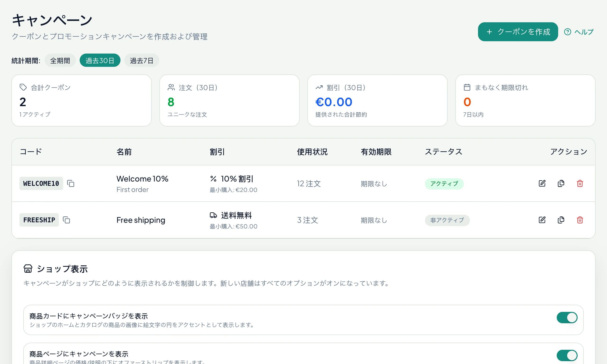Click the Welcome 10% coupon name
607x364 pixels.
(x=142, y=179)
